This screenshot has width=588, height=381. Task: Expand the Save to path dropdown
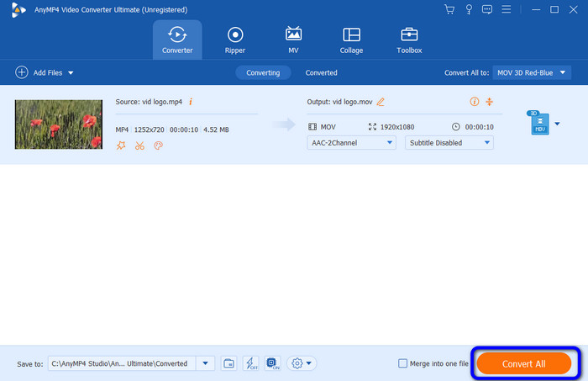[x=205, y=363]
